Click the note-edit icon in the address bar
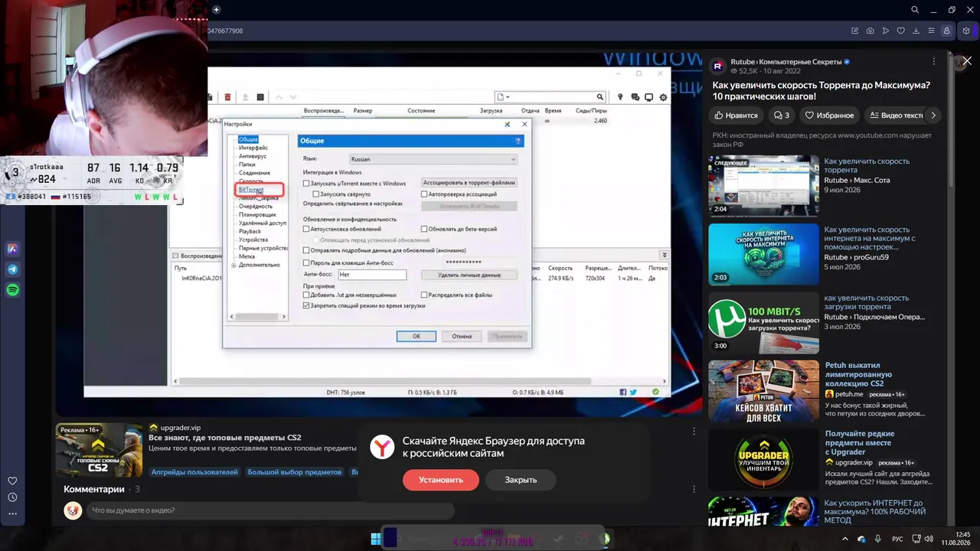The height and width of the screenshot is (551, 980). tap(855, 31)
